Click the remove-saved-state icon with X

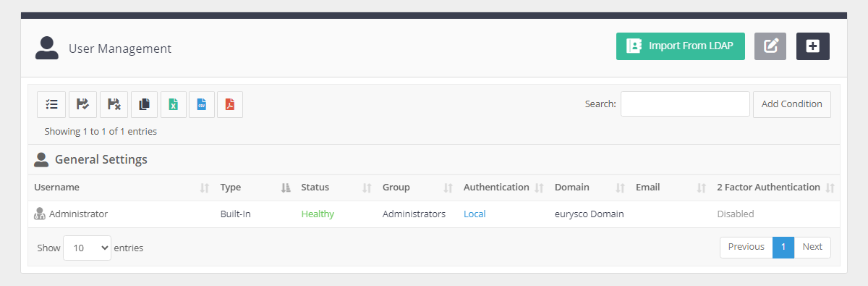click(x=114, y=104)
